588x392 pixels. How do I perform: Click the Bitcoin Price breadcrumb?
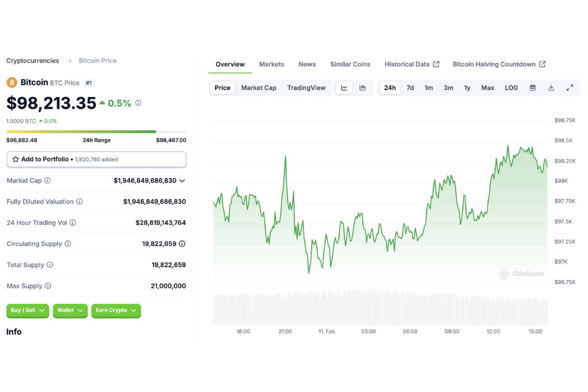pos(98,61)
